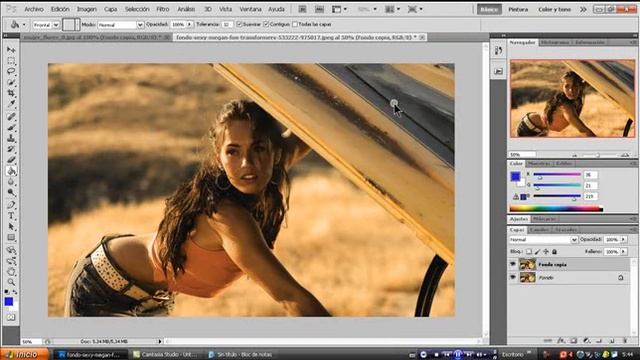Select the Pintura workspace
The width and height of the screenshot is (640, 360).
tap(518, 9)
